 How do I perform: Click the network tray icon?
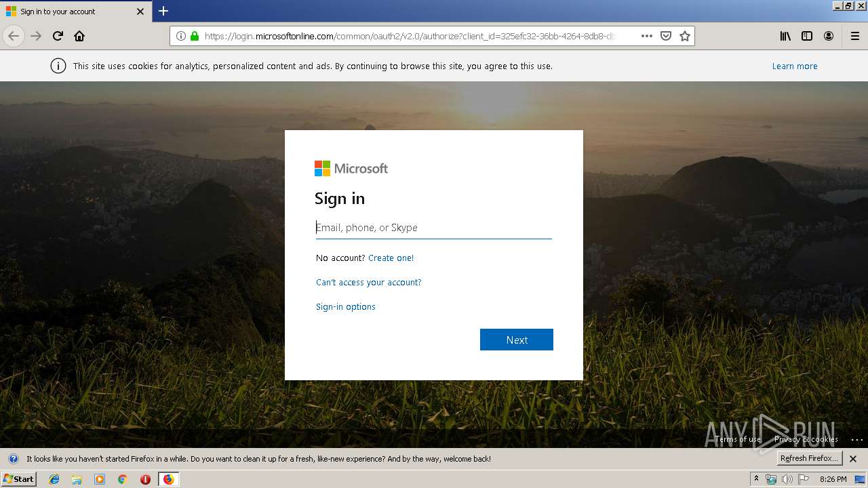tap(771, 479)
